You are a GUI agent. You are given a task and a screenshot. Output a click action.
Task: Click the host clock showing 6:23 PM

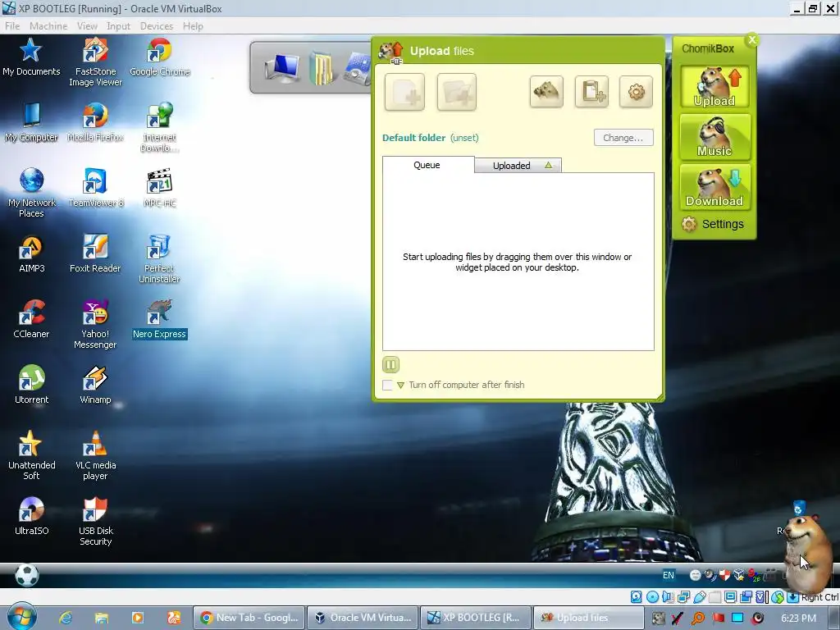click(x=798, y=619)
